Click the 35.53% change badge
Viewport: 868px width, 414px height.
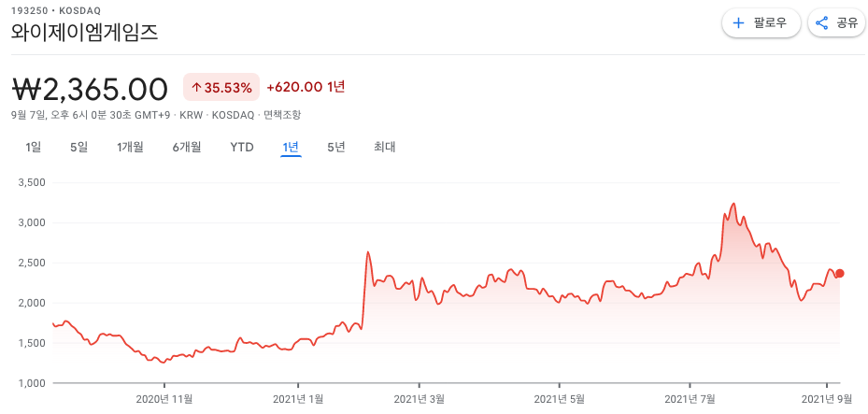click(x=221, y=87)
